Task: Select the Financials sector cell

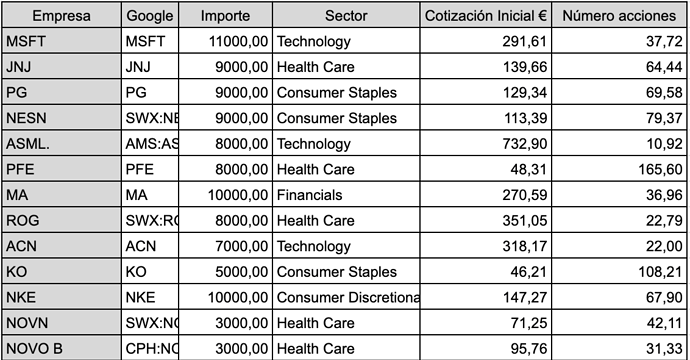Action: pyautogui.click(x=346, y=195)
